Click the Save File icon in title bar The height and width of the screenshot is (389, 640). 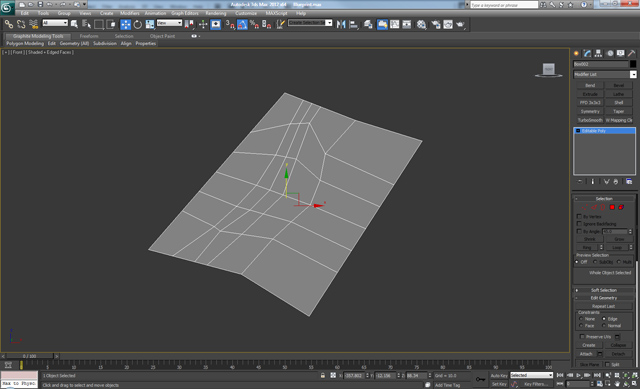40,4
